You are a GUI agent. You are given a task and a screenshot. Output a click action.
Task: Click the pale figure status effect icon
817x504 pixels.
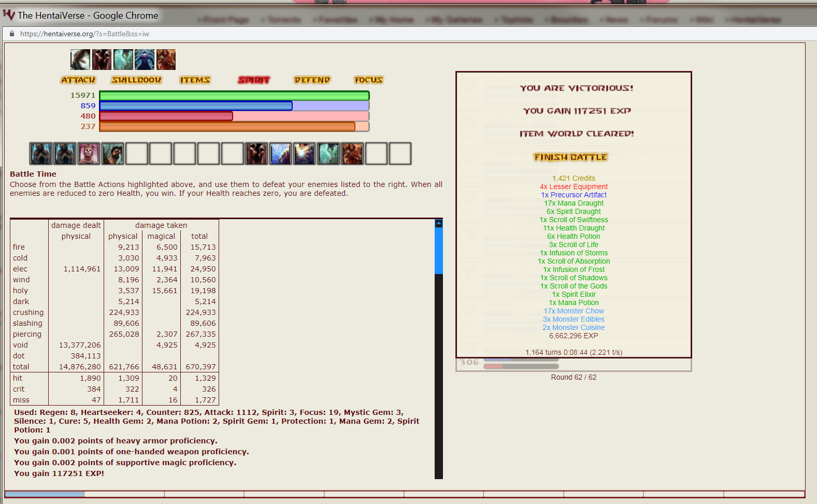80,60
